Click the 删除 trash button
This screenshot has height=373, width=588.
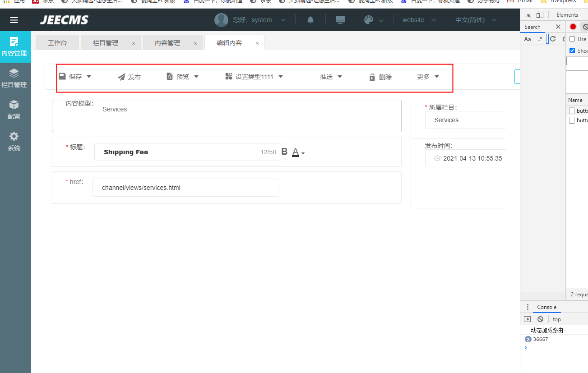pyautogui.click(x=380, y=77)
